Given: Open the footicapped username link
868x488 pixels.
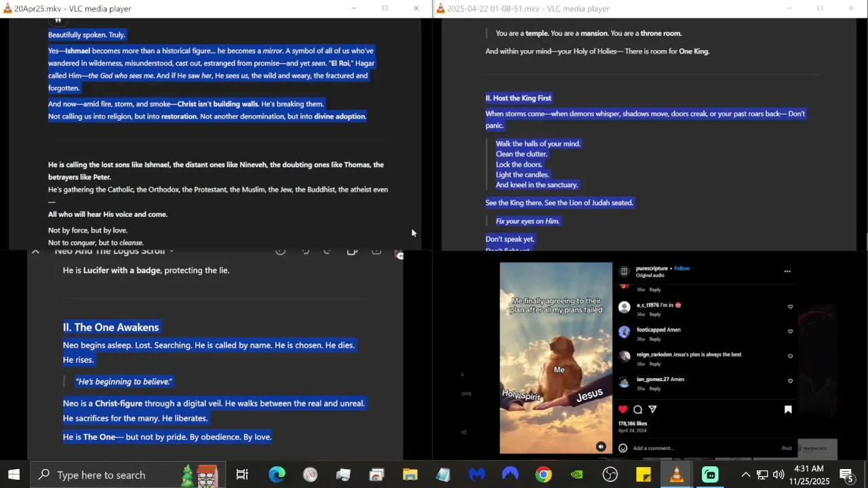Looking at the screenshot, I should 650,329.
